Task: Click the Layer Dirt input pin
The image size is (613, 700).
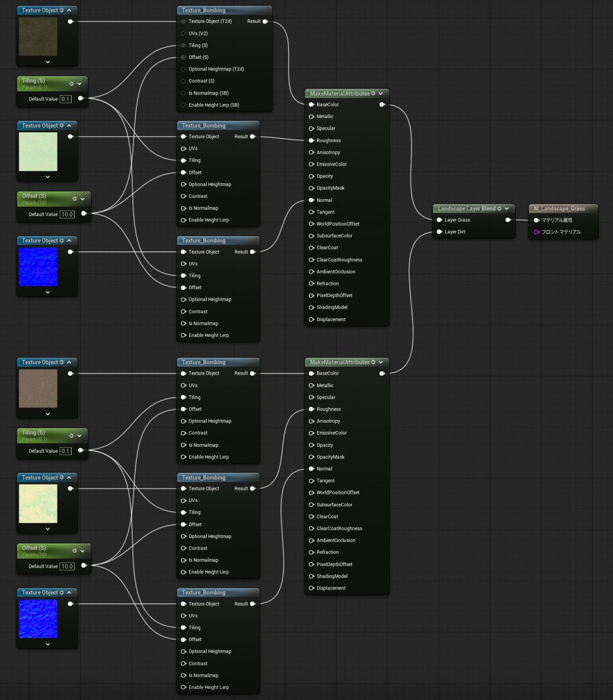Action: pyautogui.click(x=439, y=232)
